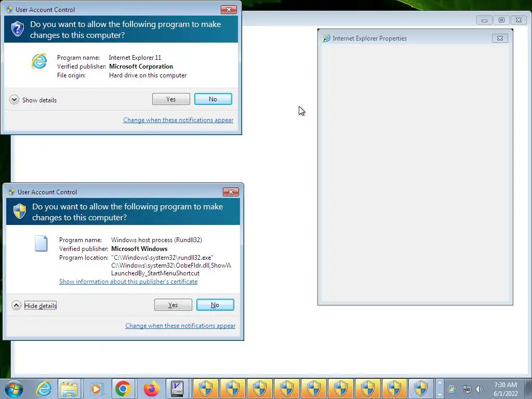Click No in the Rundll32 UAC prompt
The image size is (532, 399).
(215, 304)
